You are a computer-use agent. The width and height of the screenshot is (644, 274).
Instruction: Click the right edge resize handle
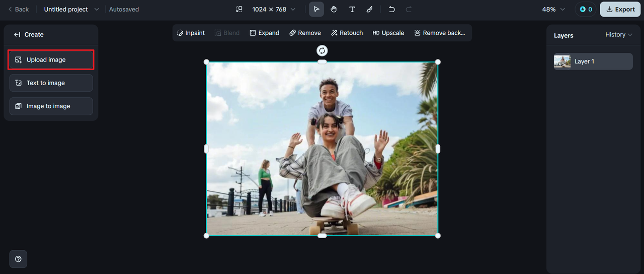pos(438,149)
